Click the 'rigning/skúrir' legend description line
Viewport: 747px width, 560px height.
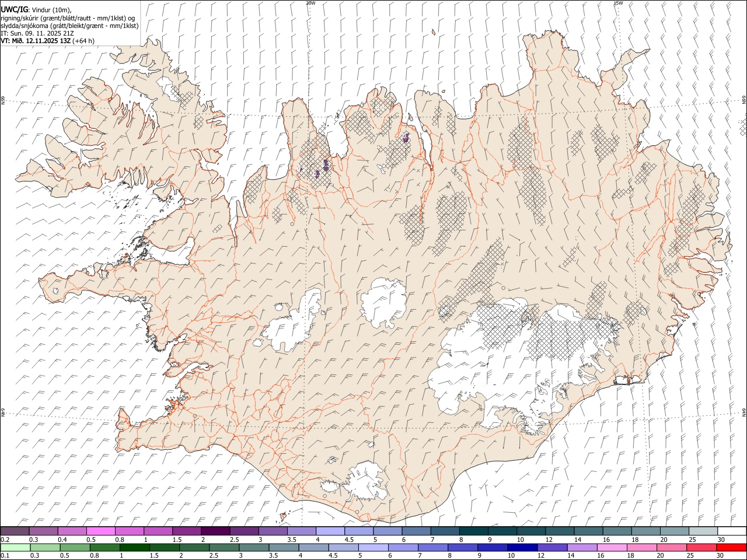[x=68, y=17]
